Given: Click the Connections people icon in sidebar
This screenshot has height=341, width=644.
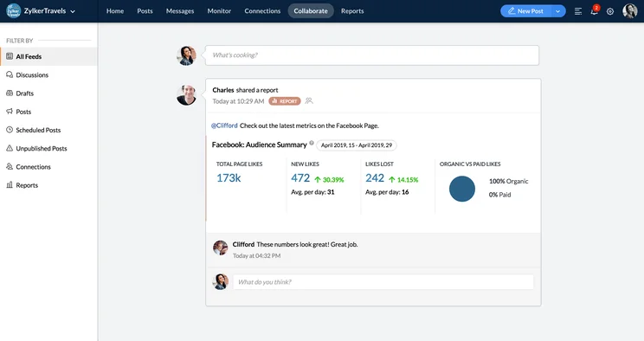Looking at the screenshot, I should coord(10,166).
